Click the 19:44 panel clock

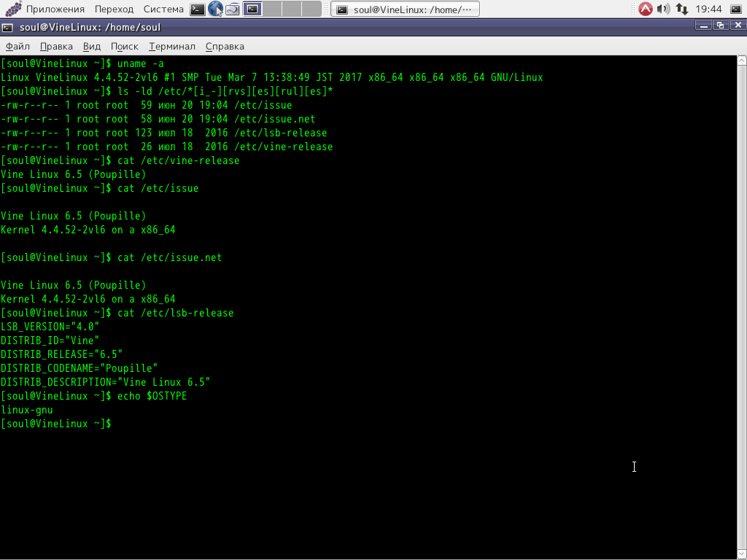[x=708, y=9]
